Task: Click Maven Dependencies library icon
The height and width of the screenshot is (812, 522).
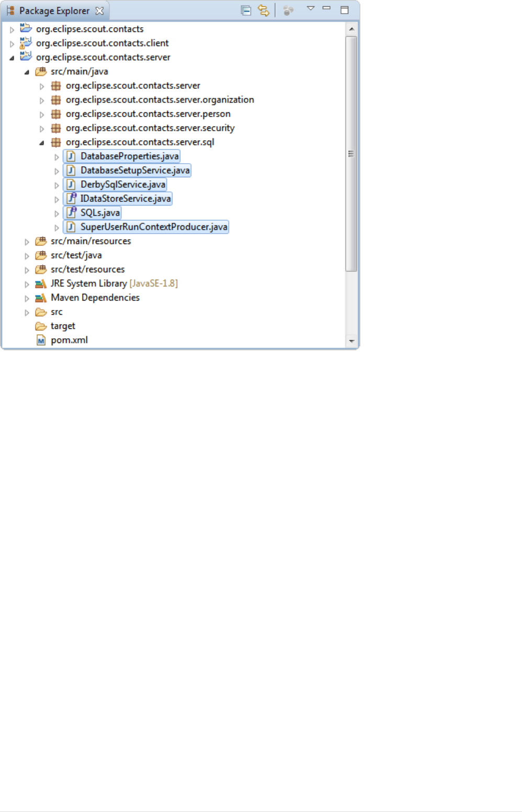Action: click(41, 298)
